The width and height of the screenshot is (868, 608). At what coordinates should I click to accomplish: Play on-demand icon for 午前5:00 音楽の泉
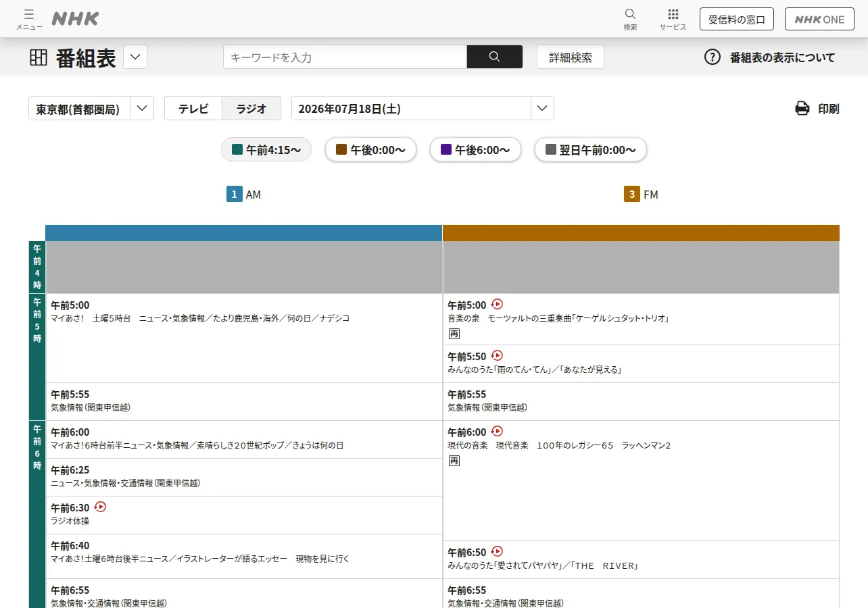tap(497, 304)
